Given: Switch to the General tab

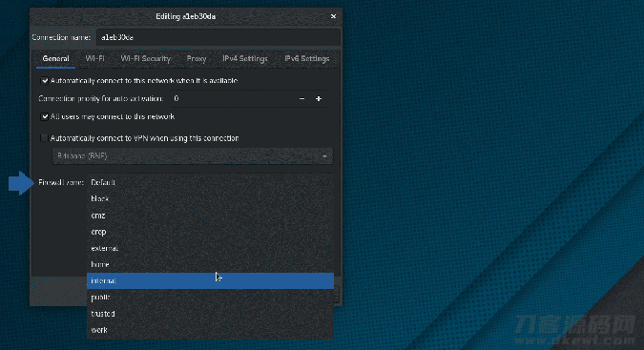Looking at the screenshot, I should tap(56, 59).
